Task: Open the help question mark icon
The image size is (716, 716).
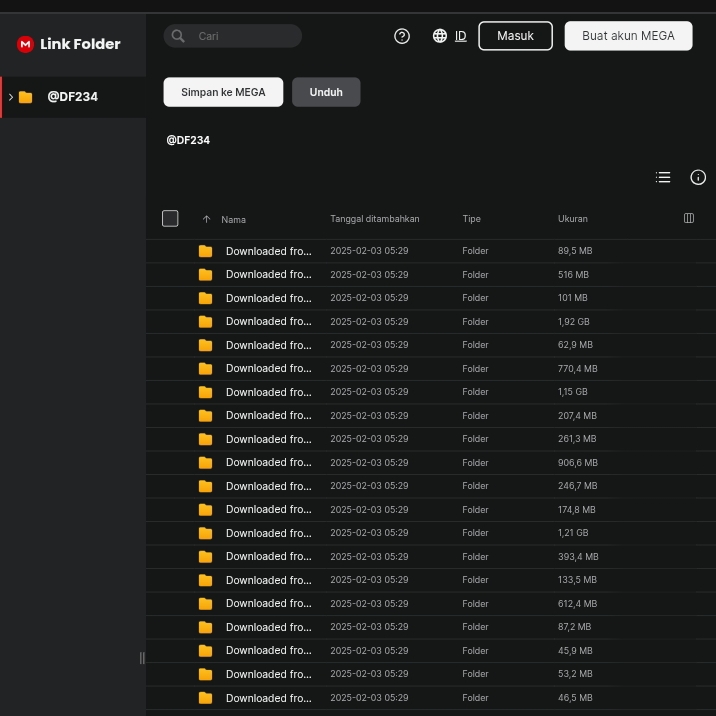Action: (402, 36)
